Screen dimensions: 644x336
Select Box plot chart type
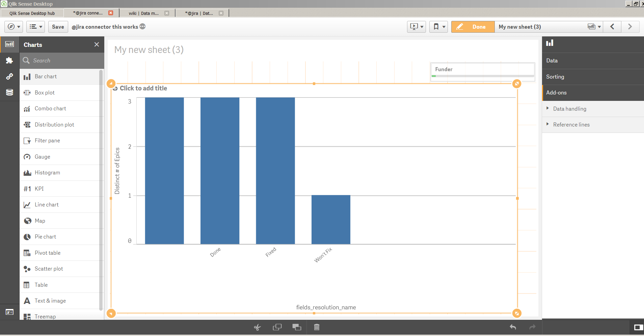59,93
